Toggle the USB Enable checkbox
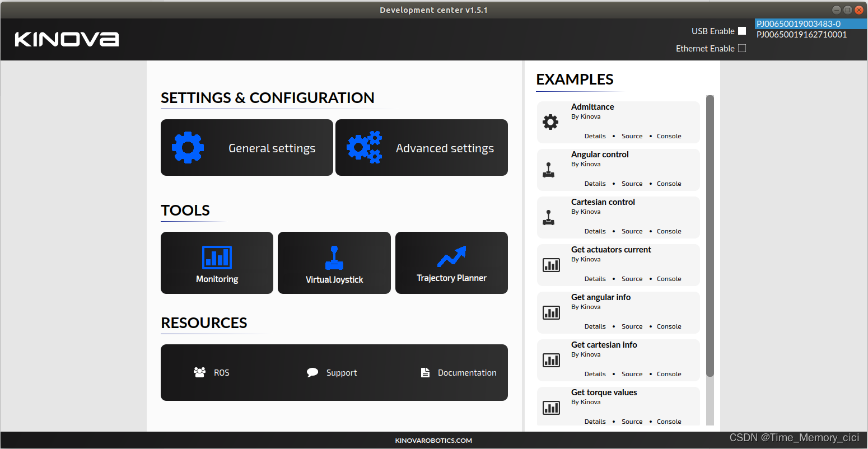This screenshot has height=449, width=868. [742, 31]
